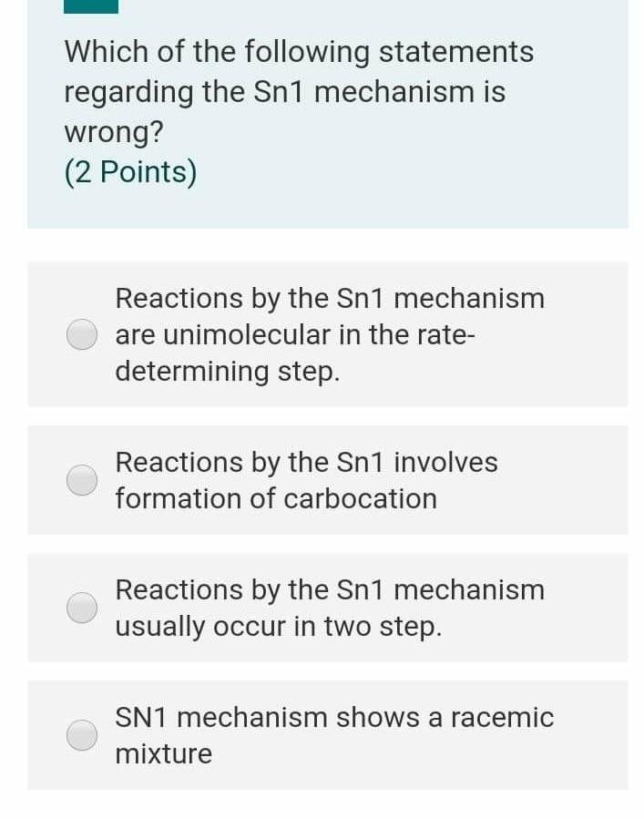The height and width of the screenshot is (819, 644).
Task: Click the teal accent bar above the question
Action: click(89, 6)
